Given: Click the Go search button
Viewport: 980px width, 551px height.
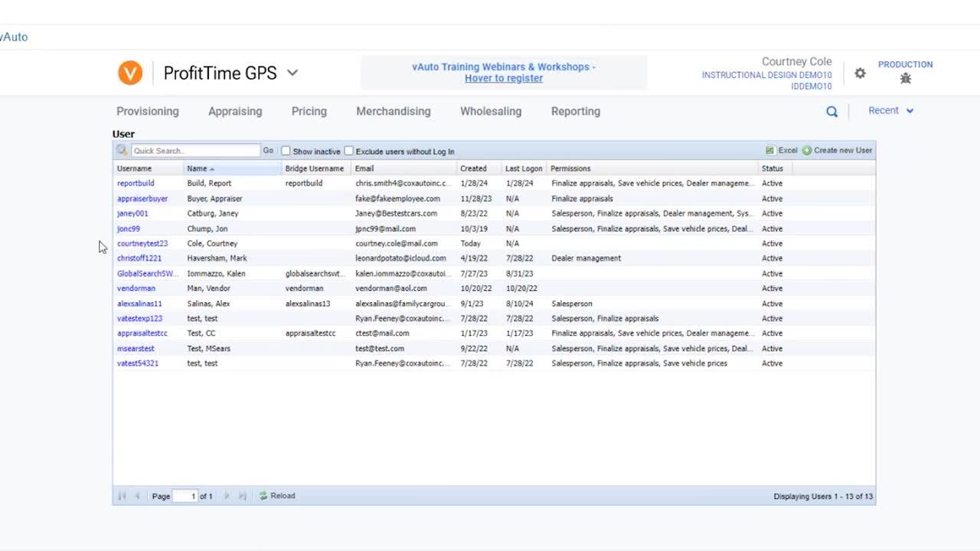Looking at the screenshot, I should [268, 151].
